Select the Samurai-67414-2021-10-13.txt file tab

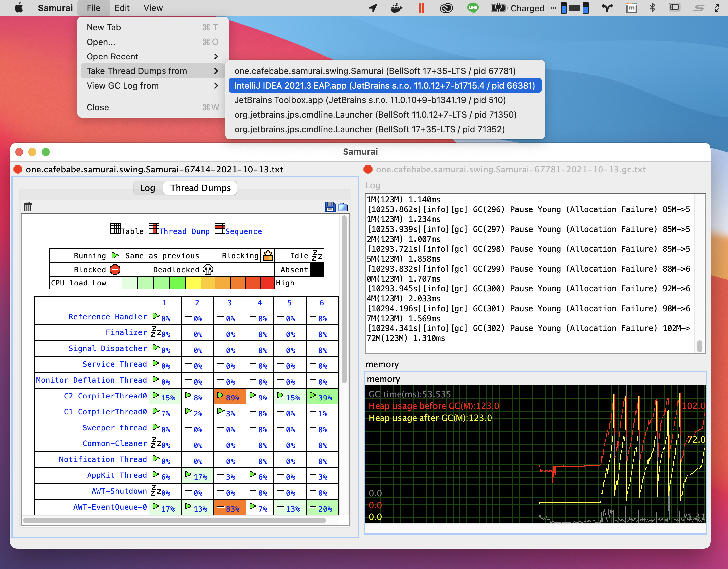(x=154, y=170)
